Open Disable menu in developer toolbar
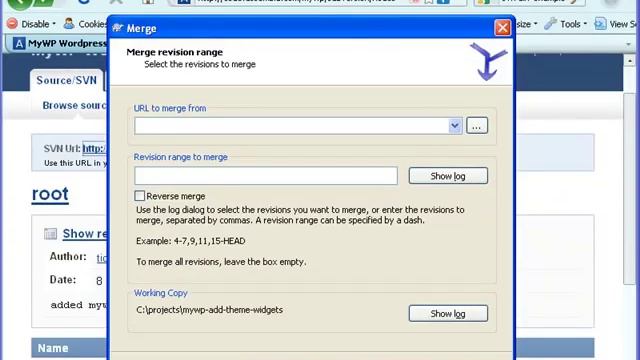 pyautogui.click(x=38, y=24)
